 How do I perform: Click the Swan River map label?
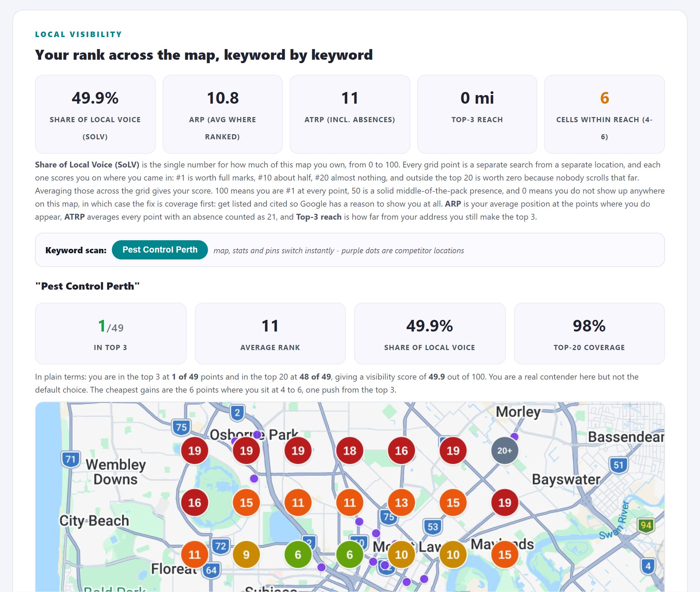pyautogui.click(x=615, y=520)
